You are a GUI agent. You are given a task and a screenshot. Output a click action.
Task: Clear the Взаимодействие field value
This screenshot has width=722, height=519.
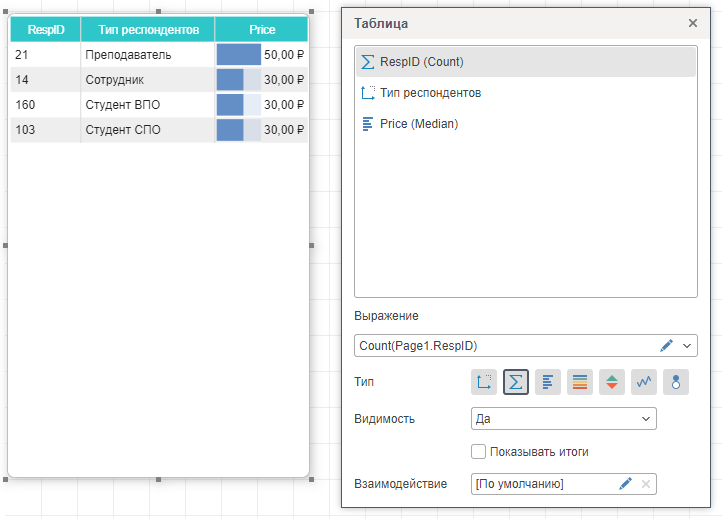tap(646, 484)
